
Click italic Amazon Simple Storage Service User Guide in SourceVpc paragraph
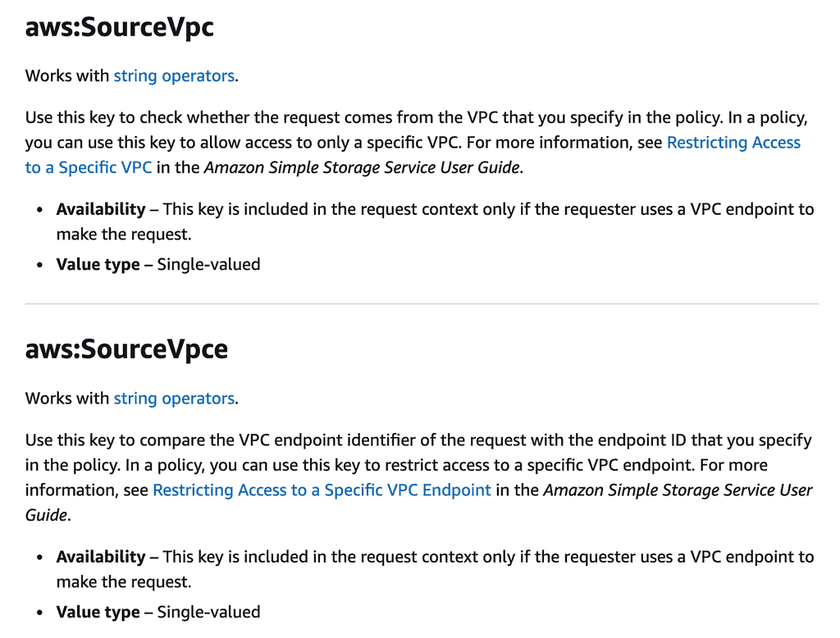click(x=362, y=168)
